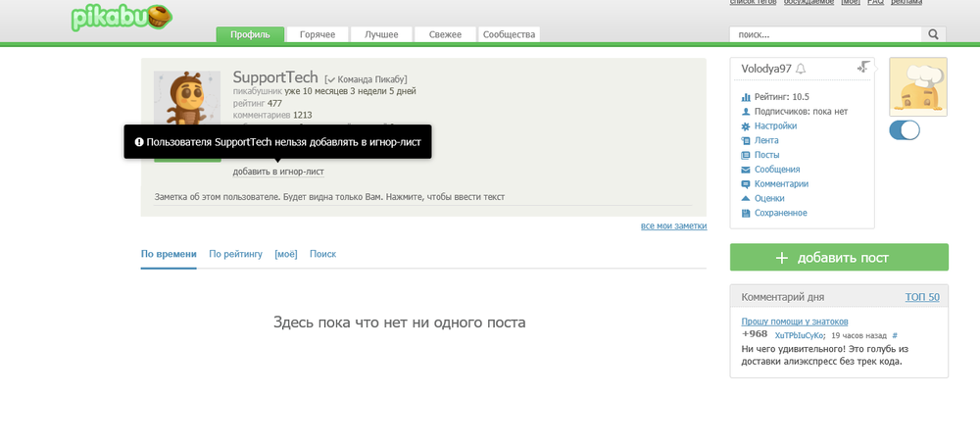Click the реклама link in the top bar

point(906,2)
